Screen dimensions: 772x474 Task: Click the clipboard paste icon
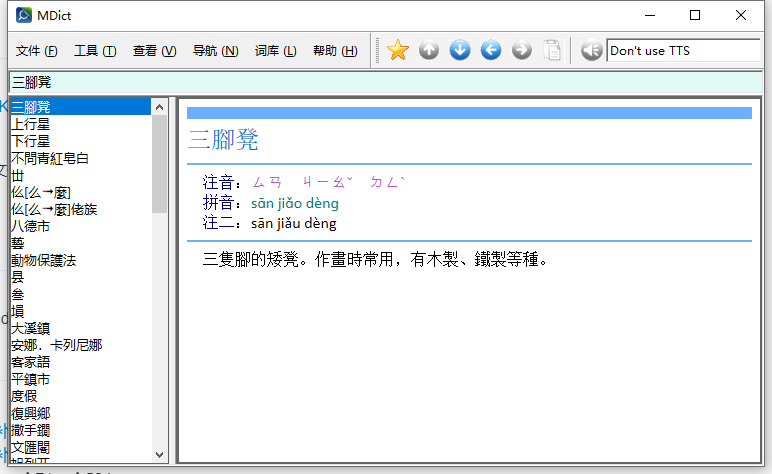[x=552, y=50]
